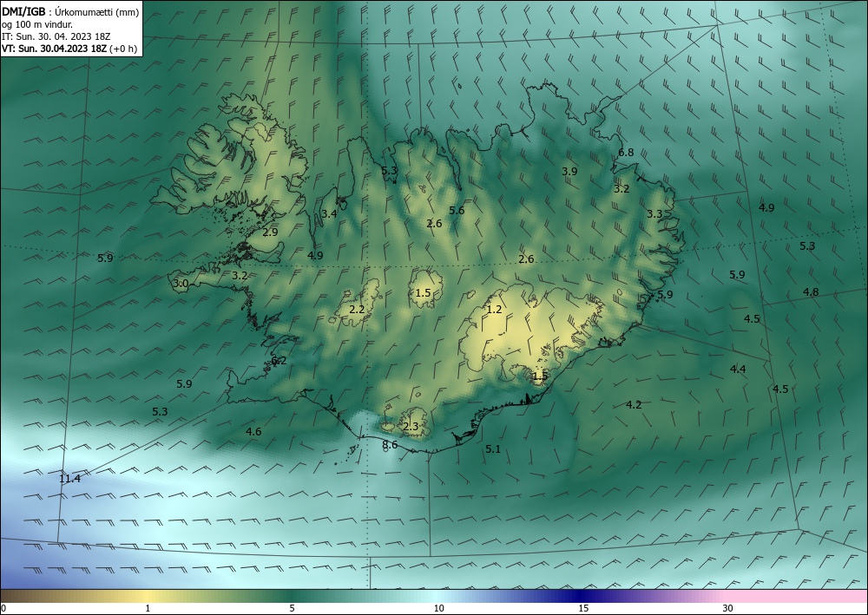Screen dimensions: 868x615
Task: Select the 4.8 value off the east coast
Action: point(811,292)
